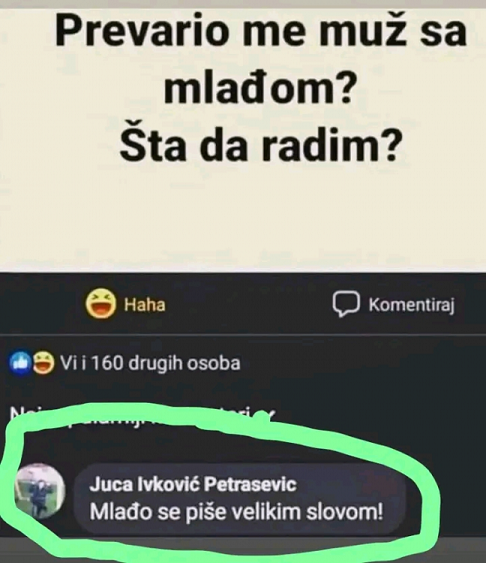Click the "Haha" reaction label
The width and height of the screenshot is (486, 563).
(145, 305)
